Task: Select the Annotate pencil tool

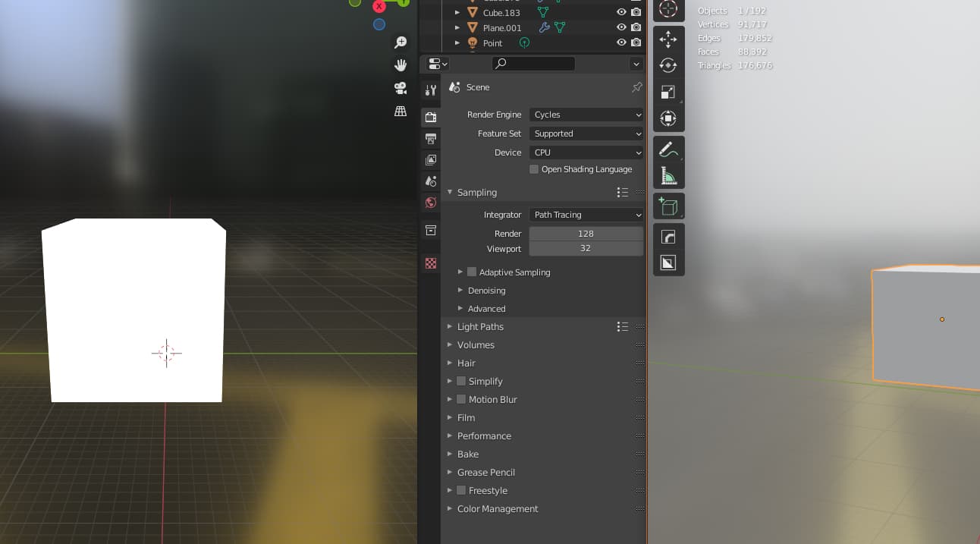Action: pyautogui.click(x=668, y=149)
